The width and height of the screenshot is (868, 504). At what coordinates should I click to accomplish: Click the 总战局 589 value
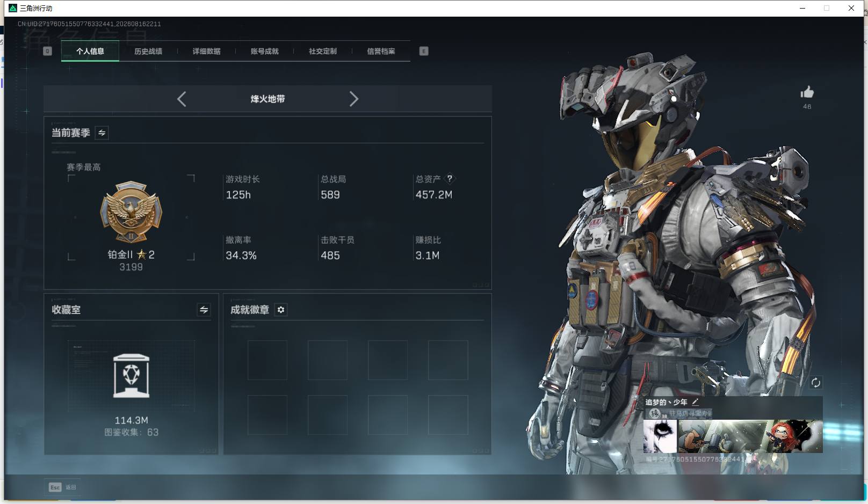pos(330,195)
